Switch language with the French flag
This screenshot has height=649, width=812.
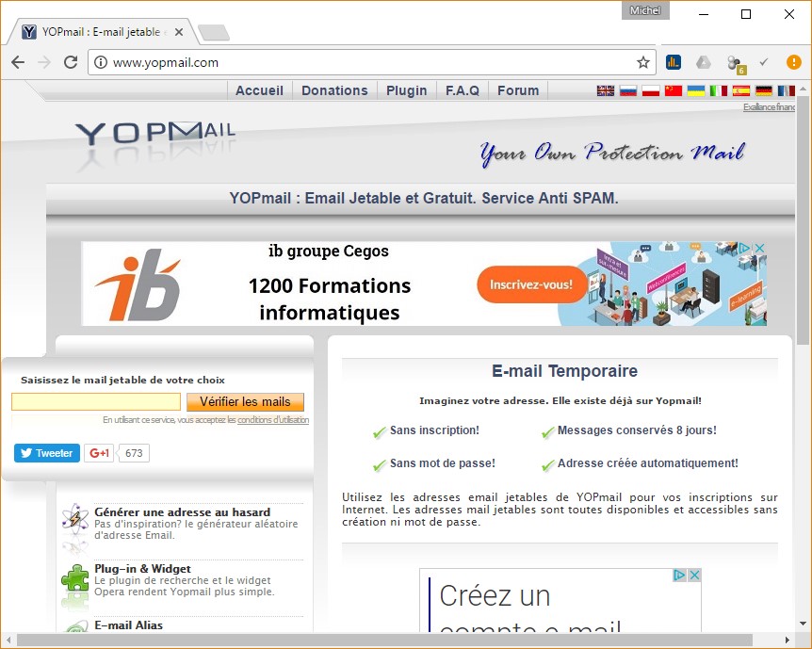click(787, 91)
